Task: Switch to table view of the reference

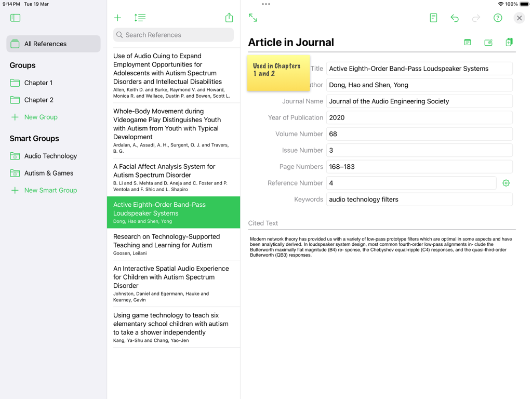Action: pos(467,42)
